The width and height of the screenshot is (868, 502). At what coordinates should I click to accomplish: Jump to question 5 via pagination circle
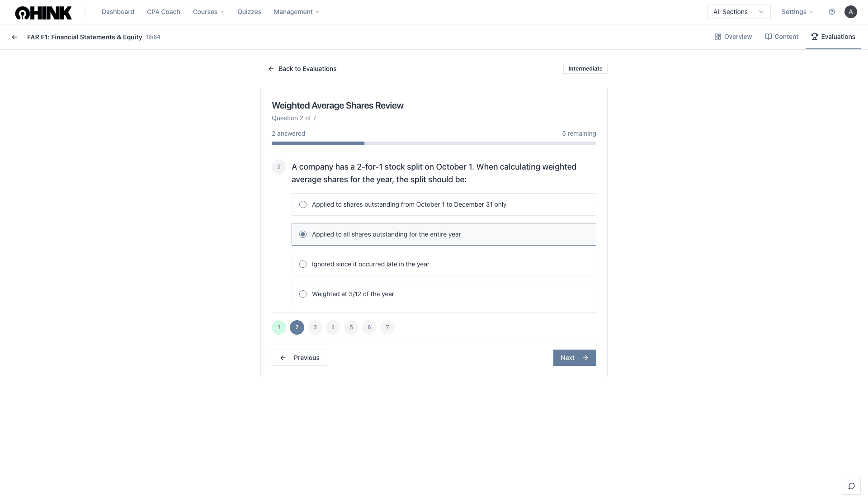pyautogui.click(x=351, y=327)
